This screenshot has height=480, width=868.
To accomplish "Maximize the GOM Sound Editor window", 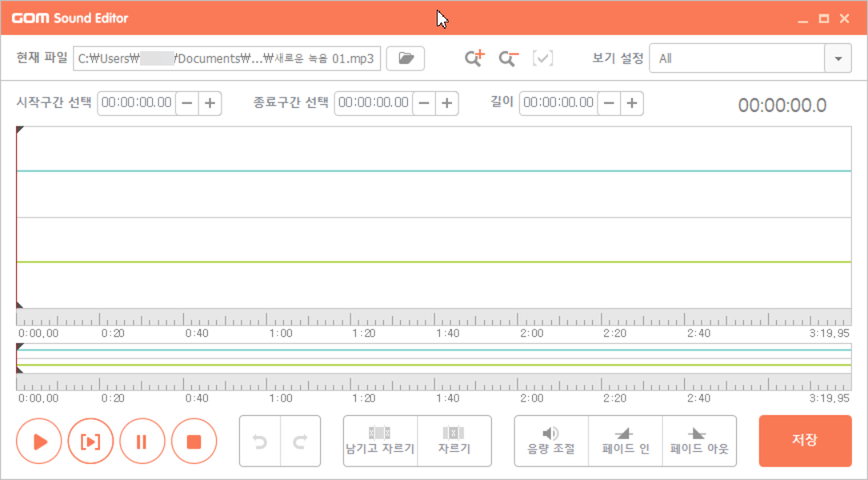I will coord(824,18).
